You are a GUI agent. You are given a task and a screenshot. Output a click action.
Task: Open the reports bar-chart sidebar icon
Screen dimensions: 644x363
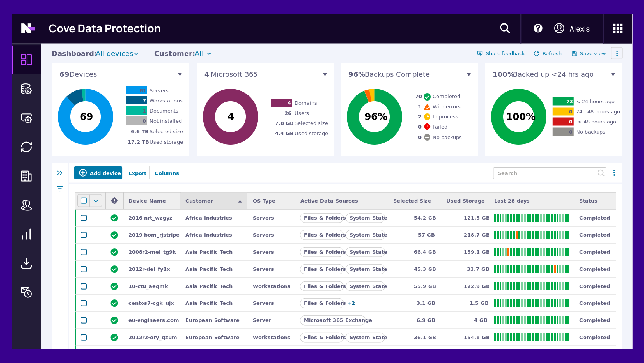26,234
